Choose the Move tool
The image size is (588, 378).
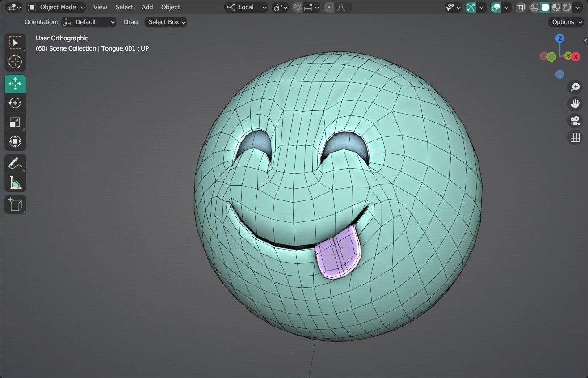(15, 84)
